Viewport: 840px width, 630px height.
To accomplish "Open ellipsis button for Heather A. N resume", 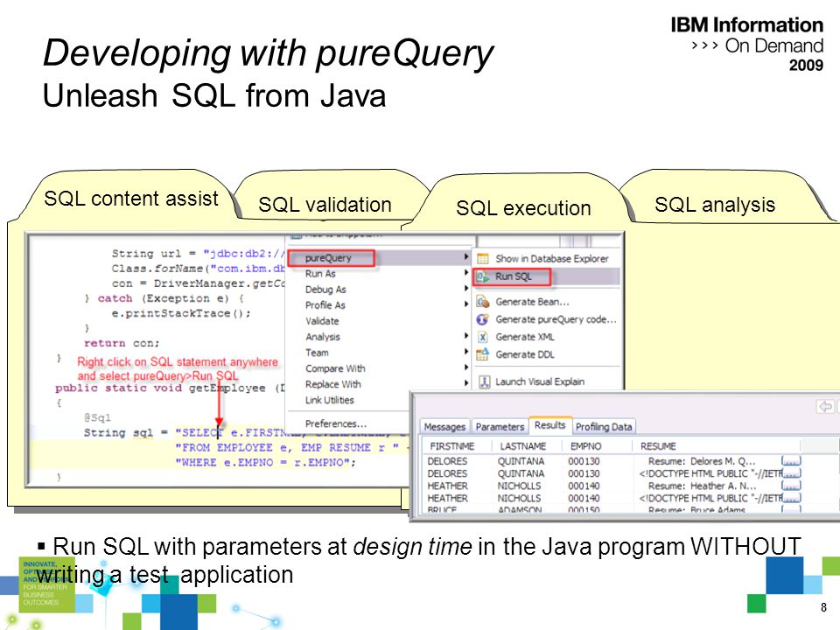I will pyautogui.click(x=791, y=486).
